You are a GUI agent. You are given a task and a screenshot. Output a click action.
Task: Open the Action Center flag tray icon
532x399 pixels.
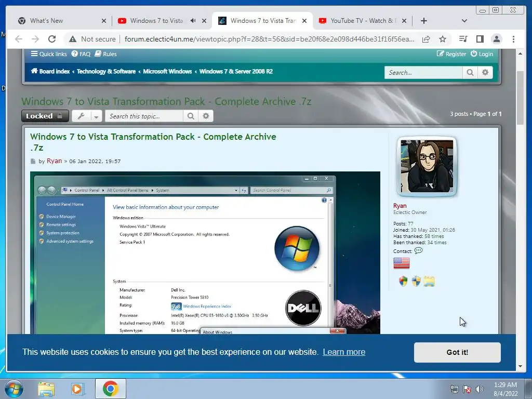click(467, 389)
